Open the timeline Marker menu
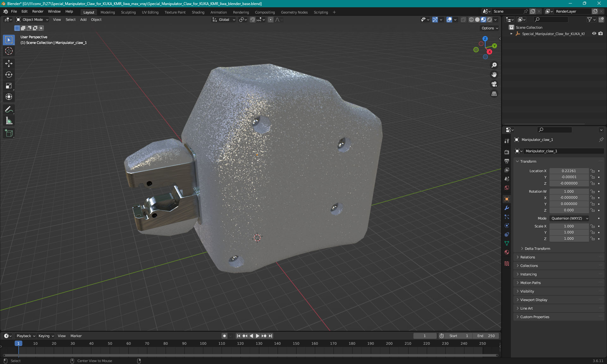The image size is (607, 364). 76,336
